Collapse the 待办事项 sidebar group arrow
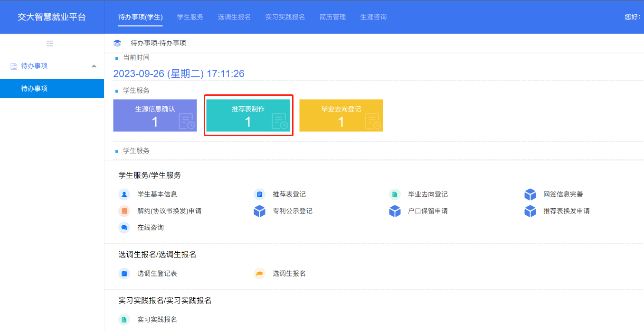 tap(94, 66)
